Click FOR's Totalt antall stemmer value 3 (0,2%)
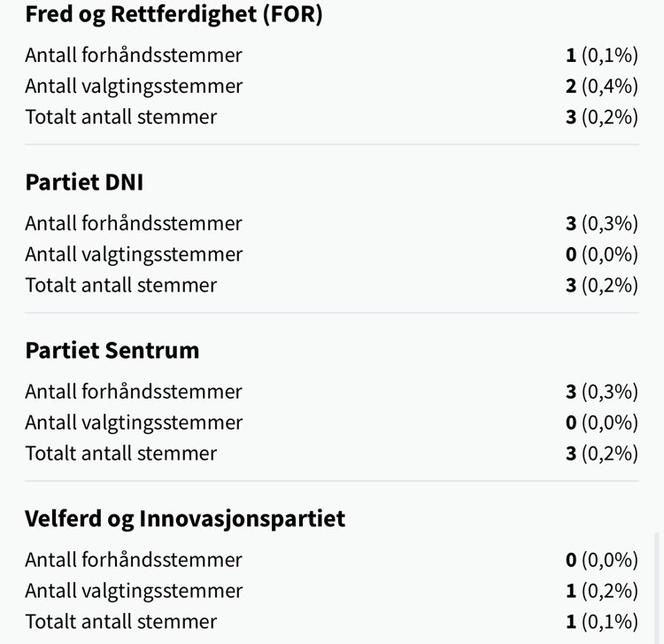Screen dimensions: 664x644 click(602, 117)
